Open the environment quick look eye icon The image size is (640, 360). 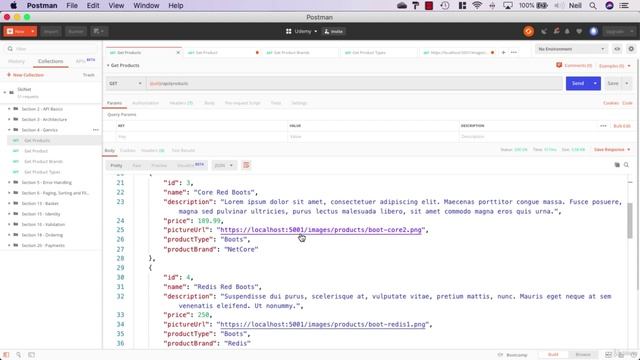[617, 49]
